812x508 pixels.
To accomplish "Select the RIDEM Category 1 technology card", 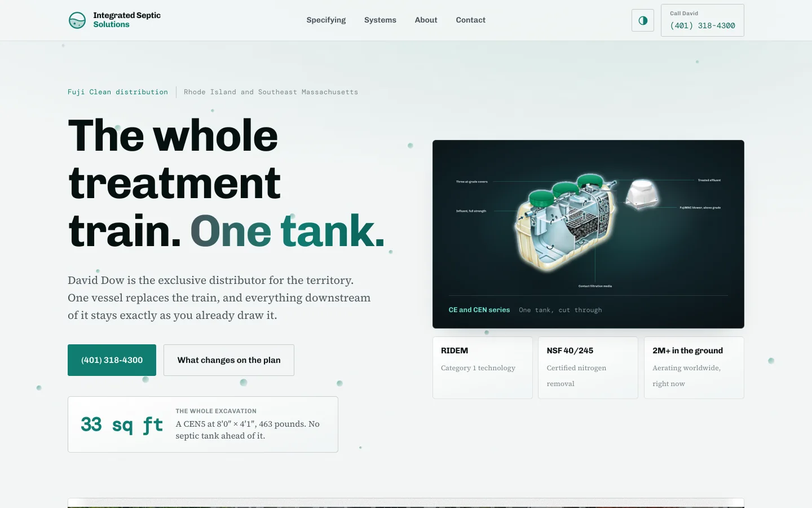I will click(482, 367).
